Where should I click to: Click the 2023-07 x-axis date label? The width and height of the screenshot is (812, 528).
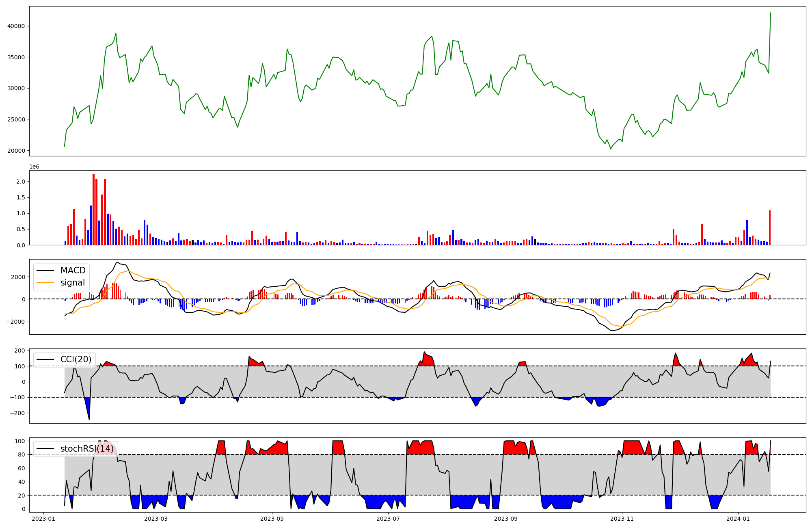coord(389,519)
